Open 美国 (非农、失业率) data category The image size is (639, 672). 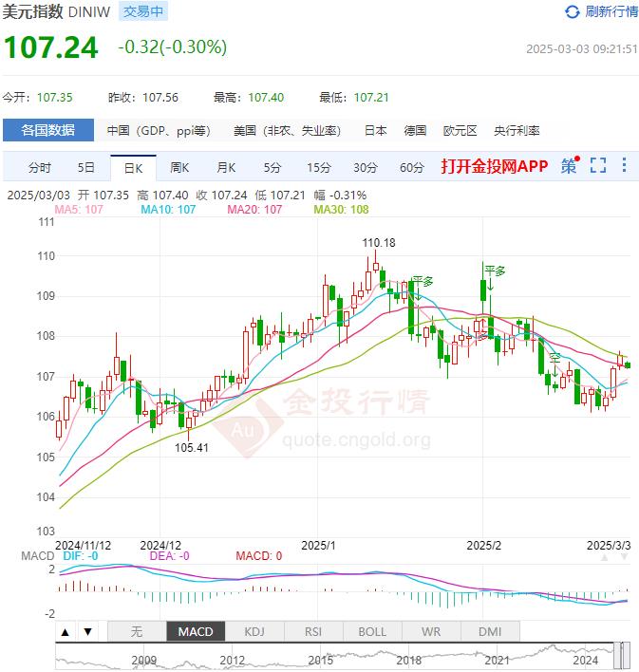pos(288,130)
